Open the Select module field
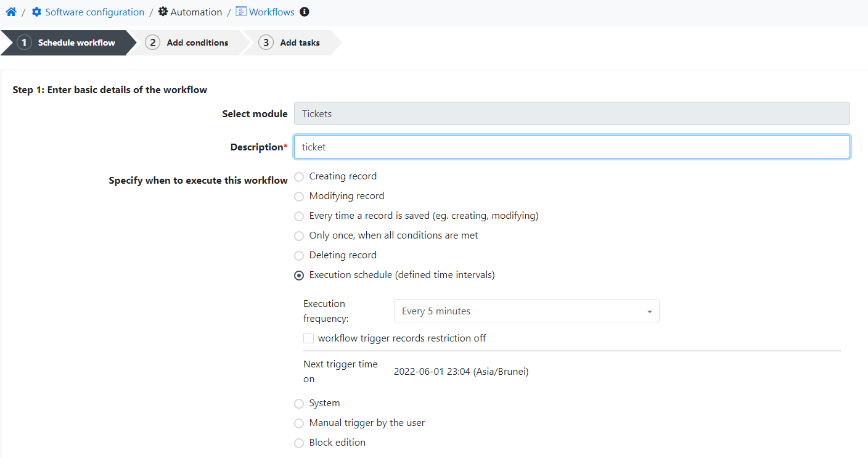 pyautogui.click(x=571, y=113)
